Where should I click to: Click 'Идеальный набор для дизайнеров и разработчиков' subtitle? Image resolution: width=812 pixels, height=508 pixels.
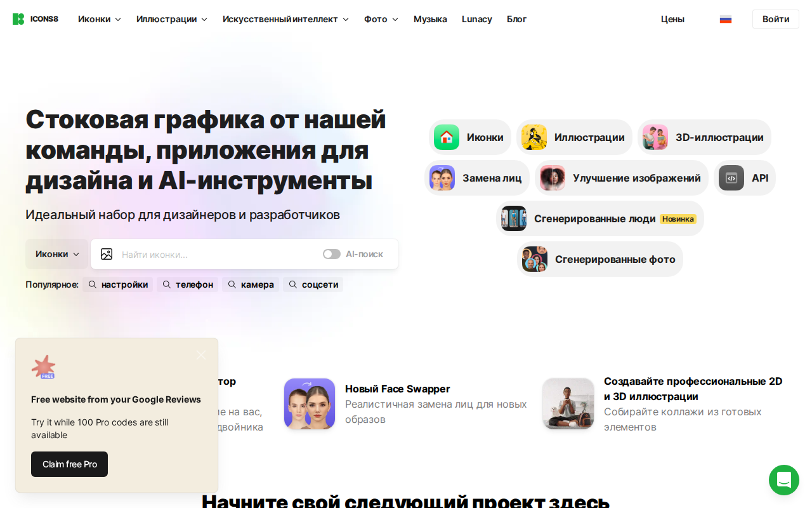pyautogui.click(x=183, y=215)
